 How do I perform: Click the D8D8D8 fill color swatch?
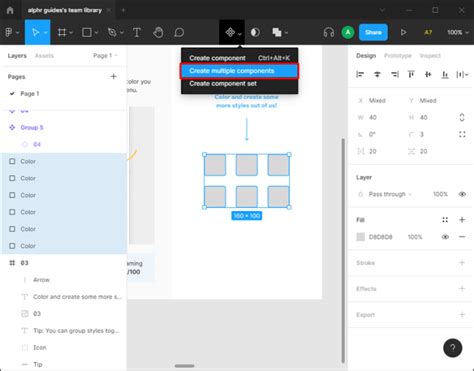(360, 237)
